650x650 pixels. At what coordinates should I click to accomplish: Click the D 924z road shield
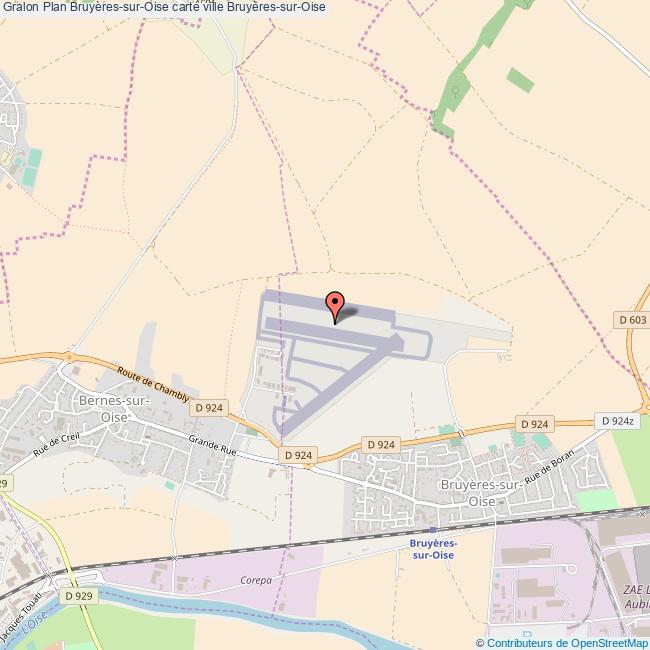[x=617, y=421]
